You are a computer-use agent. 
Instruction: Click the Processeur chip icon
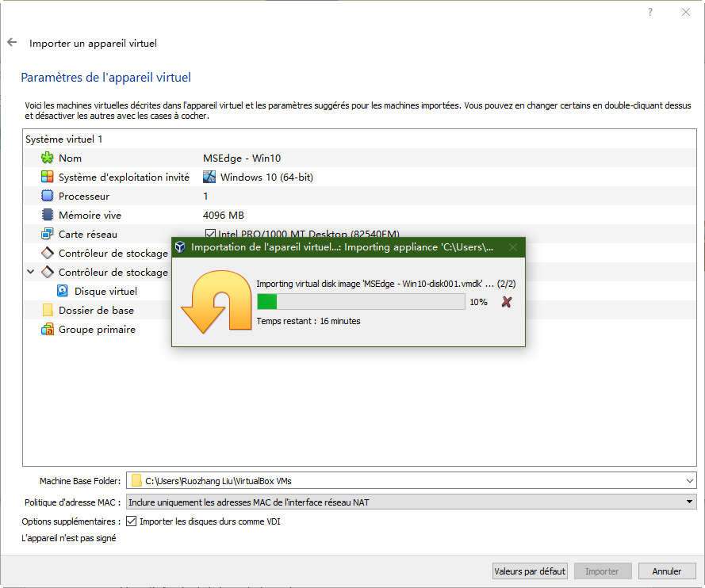(48, 196)
